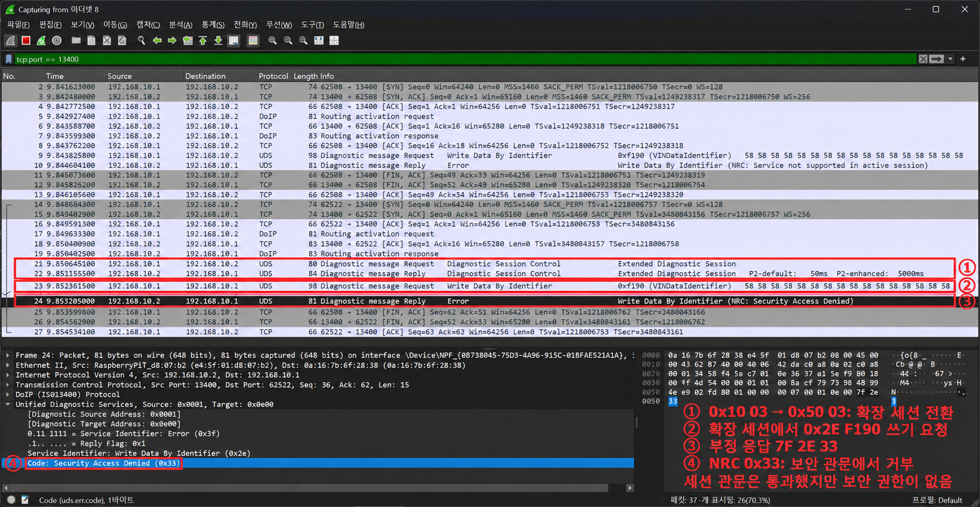Image resolution: width=980 pixels, height=507 pixels.
Task: Add a display filter button with the plus
Action: [963, 59]
